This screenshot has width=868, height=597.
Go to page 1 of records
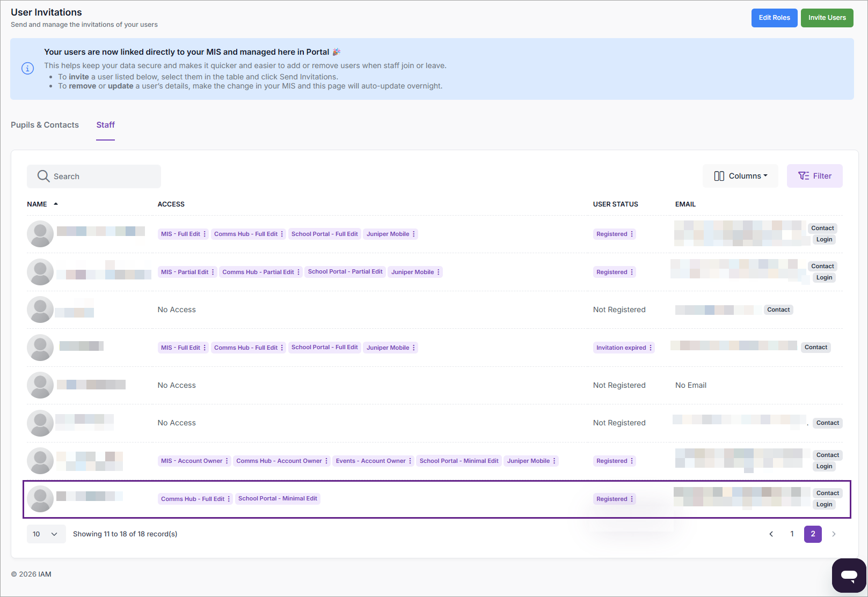point(792,534)
